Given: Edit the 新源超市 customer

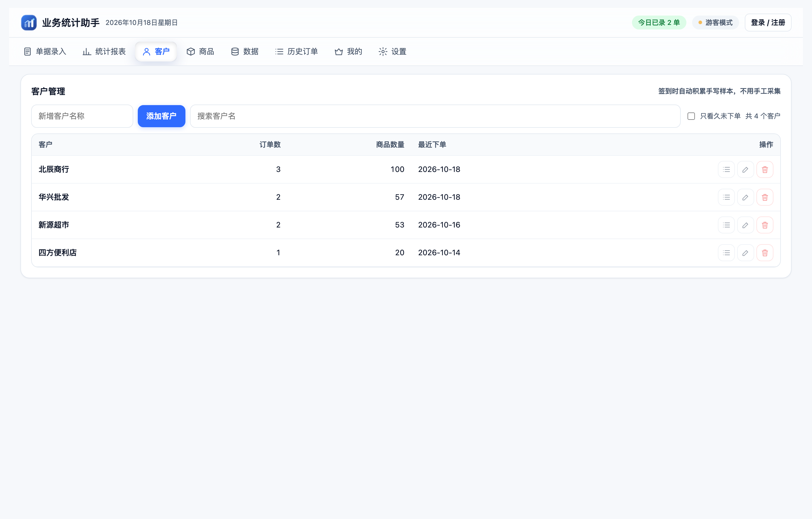Looking at the screenshot, I should pyautogui.click(x=746, y=225).
